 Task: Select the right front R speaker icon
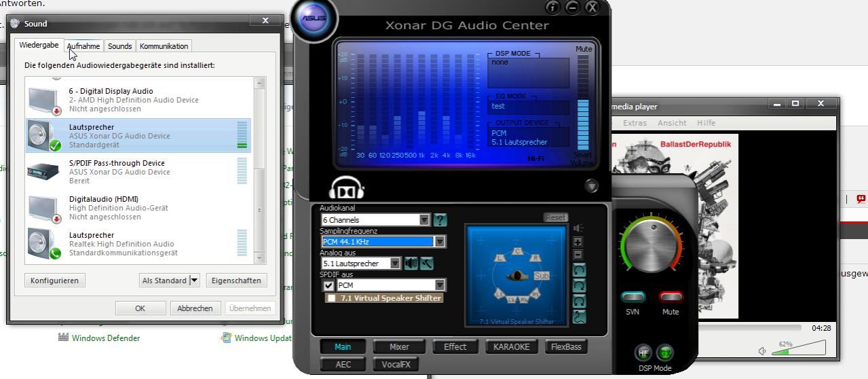tap(535, 257)
